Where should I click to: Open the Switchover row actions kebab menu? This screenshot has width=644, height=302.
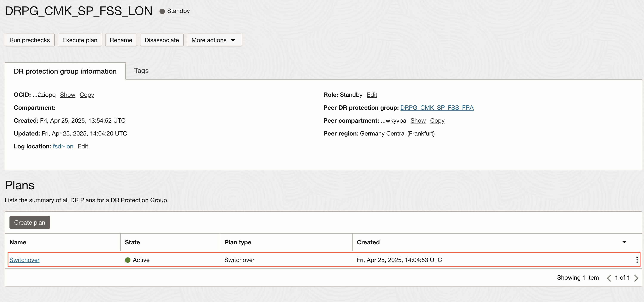pos(637,260)
